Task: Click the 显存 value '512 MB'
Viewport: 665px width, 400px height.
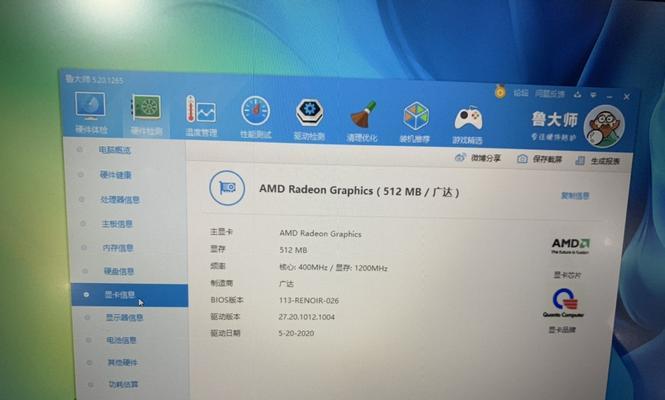Action: 293,250
